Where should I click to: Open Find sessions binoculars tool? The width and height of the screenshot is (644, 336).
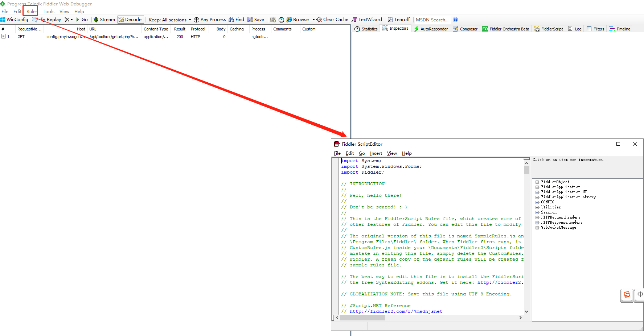236,20
